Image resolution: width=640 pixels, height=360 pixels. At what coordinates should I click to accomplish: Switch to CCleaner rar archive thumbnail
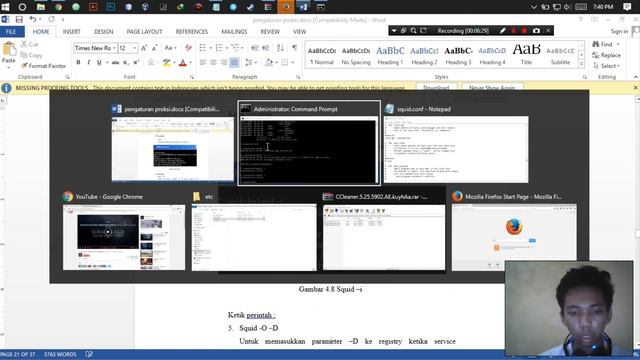coord(384,231)
